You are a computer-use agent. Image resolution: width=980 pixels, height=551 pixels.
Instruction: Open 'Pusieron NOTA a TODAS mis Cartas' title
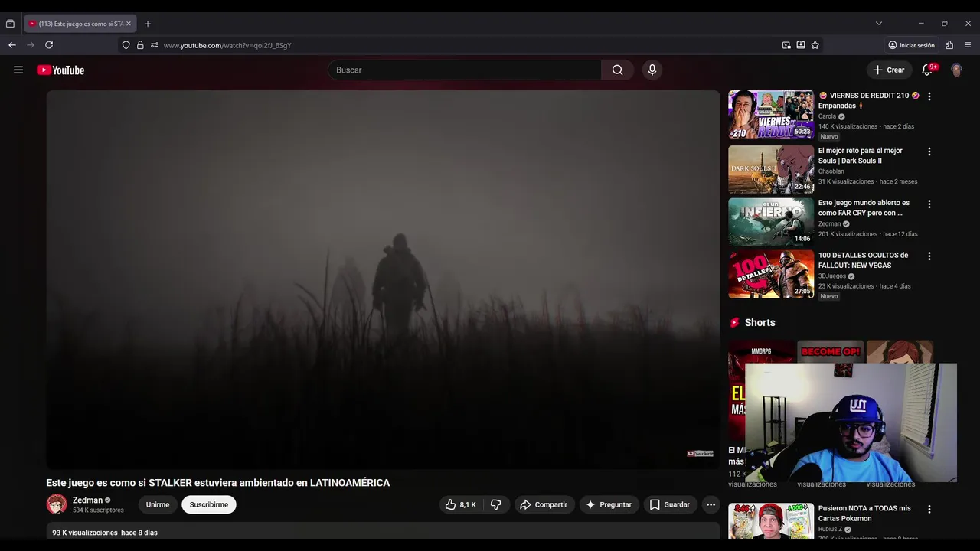[864, 513]
